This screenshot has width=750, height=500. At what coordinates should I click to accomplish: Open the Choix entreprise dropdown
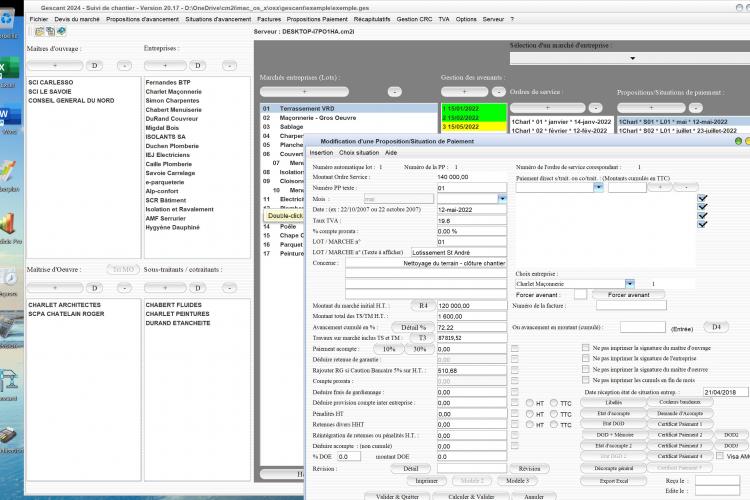(x=629, y=284)
